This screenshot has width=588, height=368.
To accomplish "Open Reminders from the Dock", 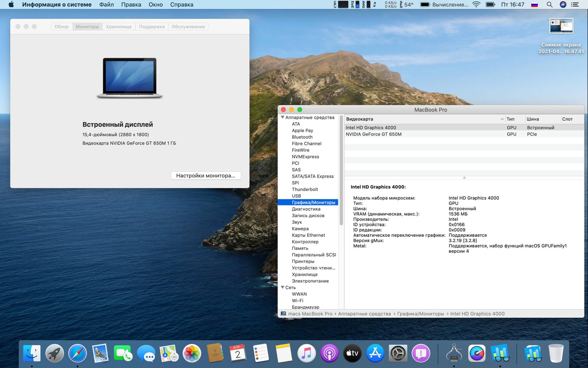I will (261, 354).
